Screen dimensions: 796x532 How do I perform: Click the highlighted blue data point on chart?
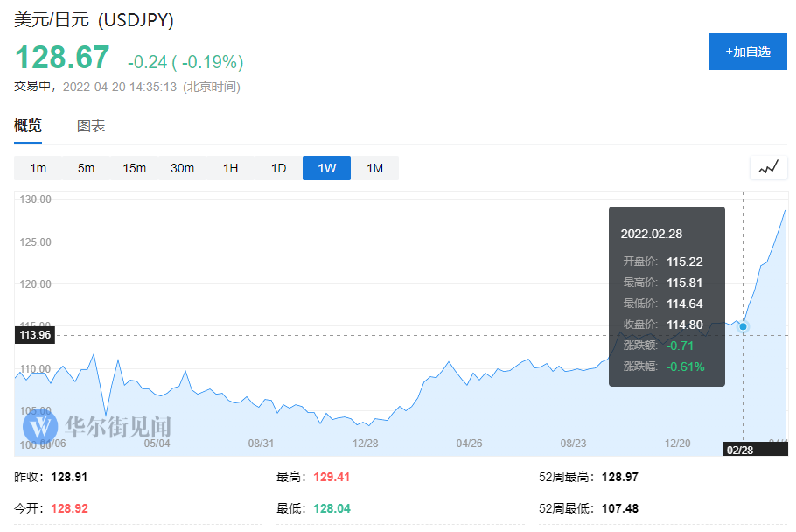pos(744,326)
